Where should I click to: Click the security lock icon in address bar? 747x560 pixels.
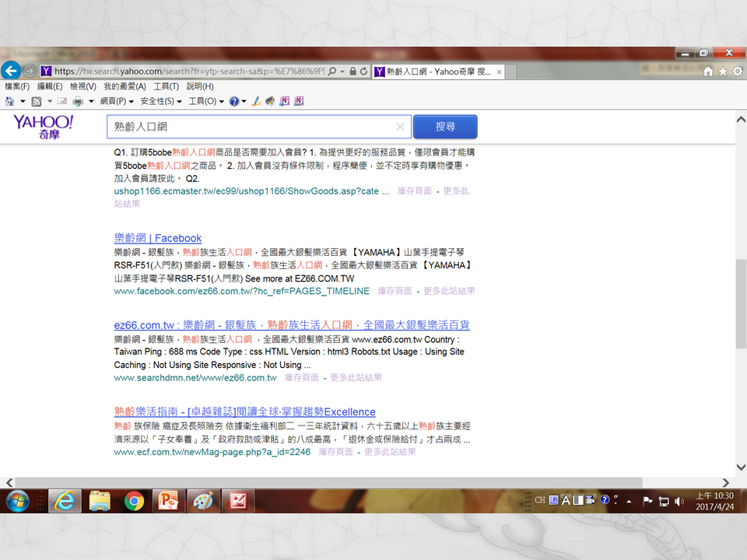[353, 72]
